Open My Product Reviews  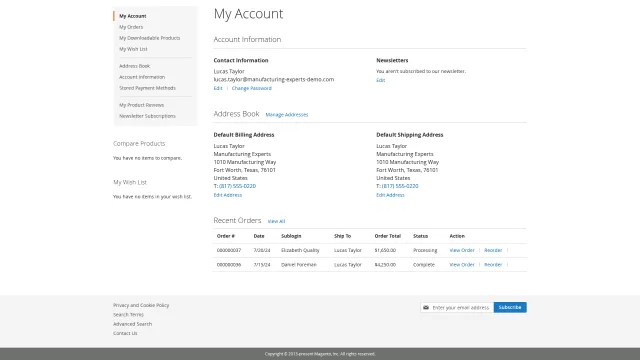[141, 105]
